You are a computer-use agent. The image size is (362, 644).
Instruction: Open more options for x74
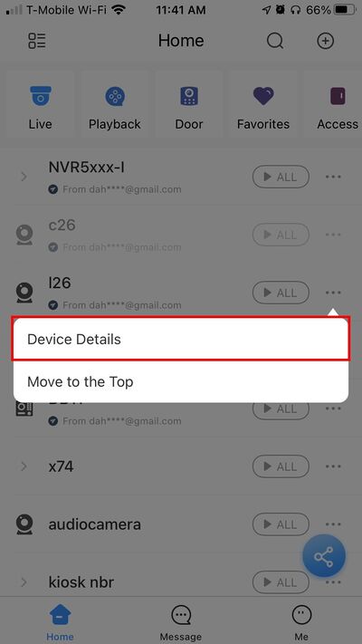(x=333, y=466)
